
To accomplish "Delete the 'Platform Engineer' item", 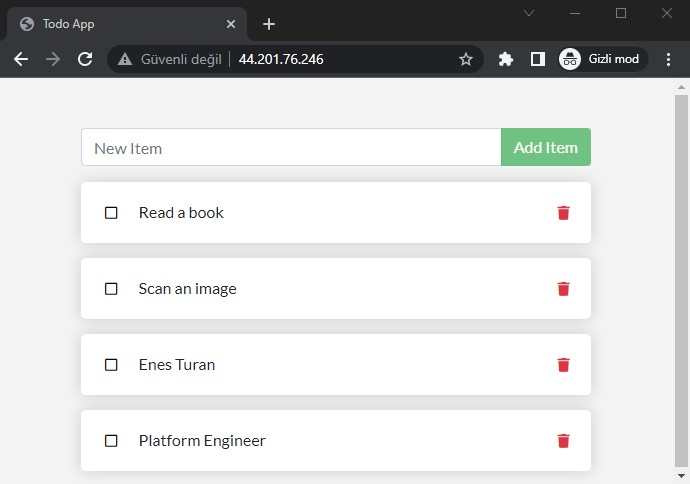I will click(x=563, y=441).
